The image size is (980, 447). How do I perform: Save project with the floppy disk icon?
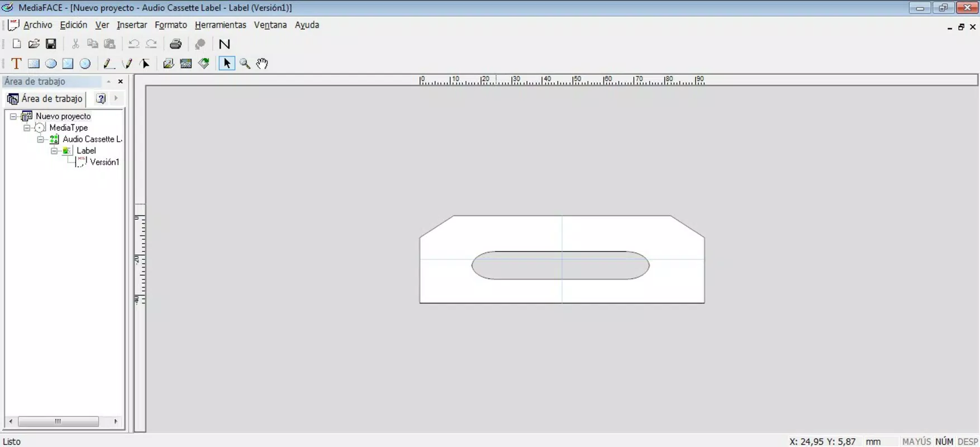coord(51,44)
